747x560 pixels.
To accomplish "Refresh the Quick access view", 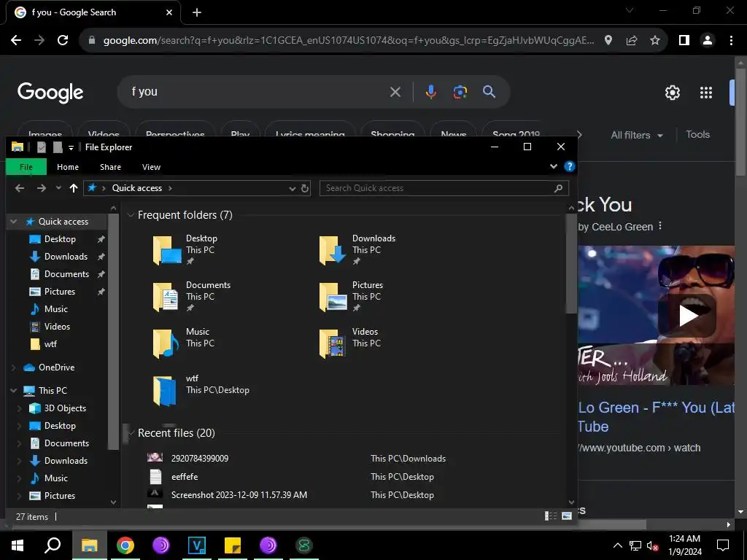I will click(x=305, y=189).
